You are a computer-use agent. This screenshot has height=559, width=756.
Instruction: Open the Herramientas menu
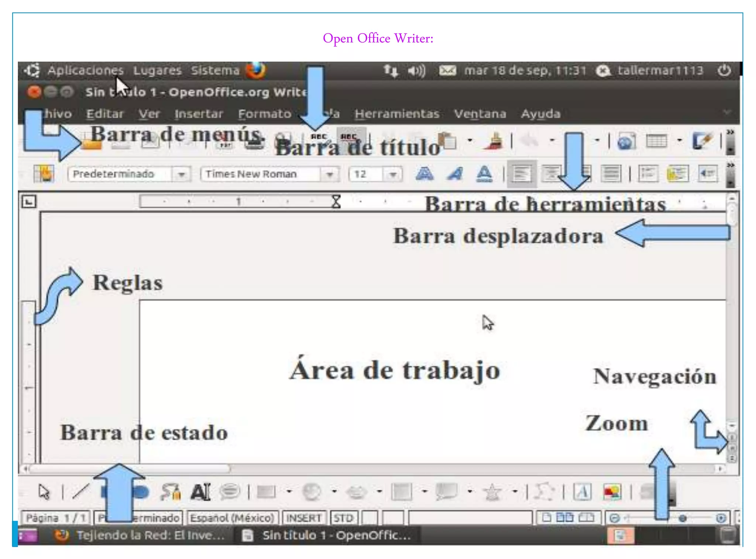[397, 114]
